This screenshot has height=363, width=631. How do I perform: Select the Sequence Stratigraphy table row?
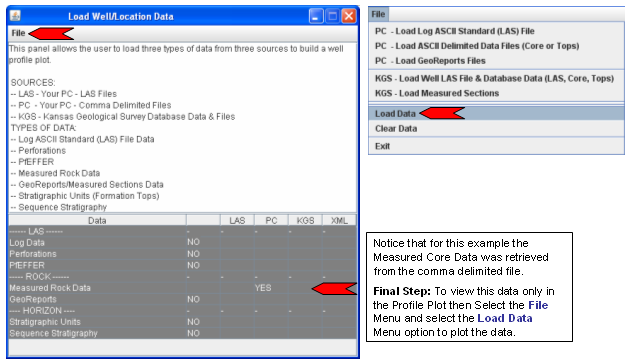point(182,333)
